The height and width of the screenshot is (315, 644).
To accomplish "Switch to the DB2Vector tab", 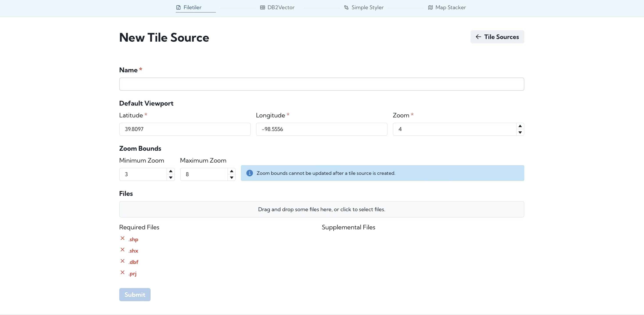I will click(x=277, y=7).
